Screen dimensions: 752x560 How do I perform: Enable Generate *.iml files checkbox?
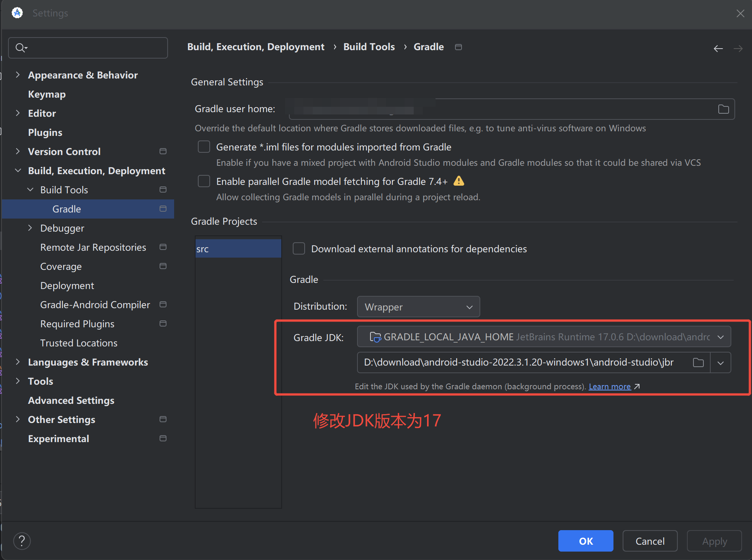coord(204,147)
